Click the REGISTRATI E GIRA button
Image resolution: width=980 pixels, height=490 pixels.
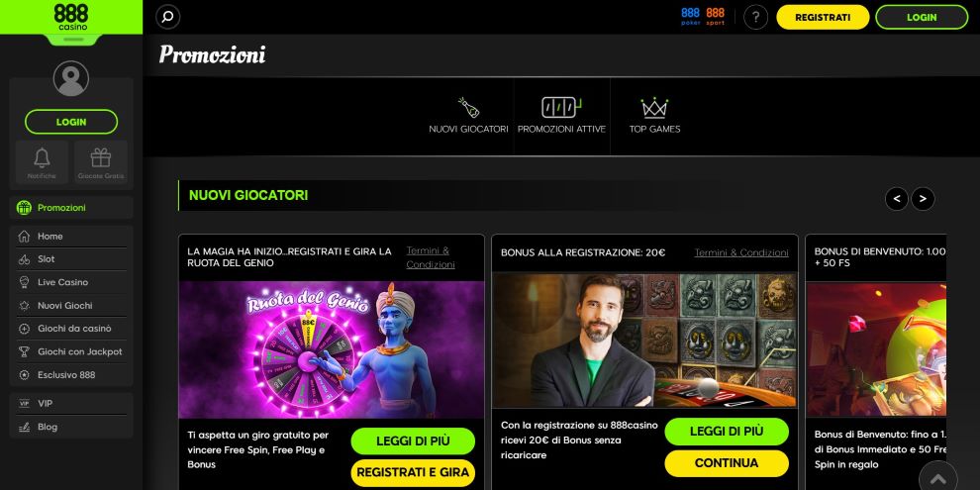[x=413, y=473]
